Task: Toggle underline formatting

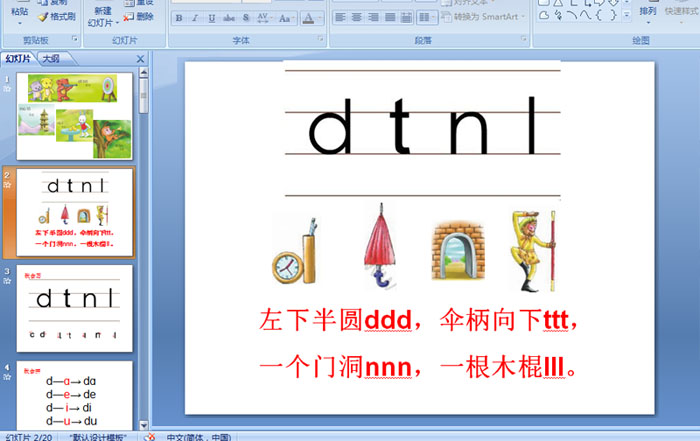Action: (x=212, y=18)
